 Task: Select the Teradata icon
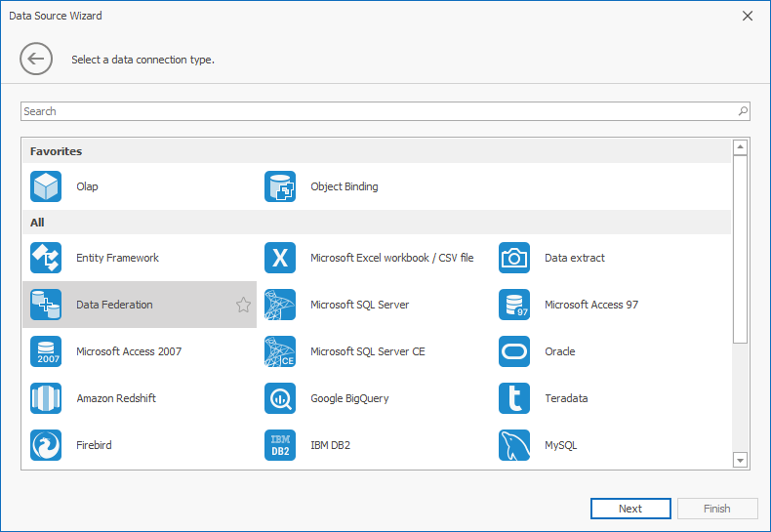514,398
